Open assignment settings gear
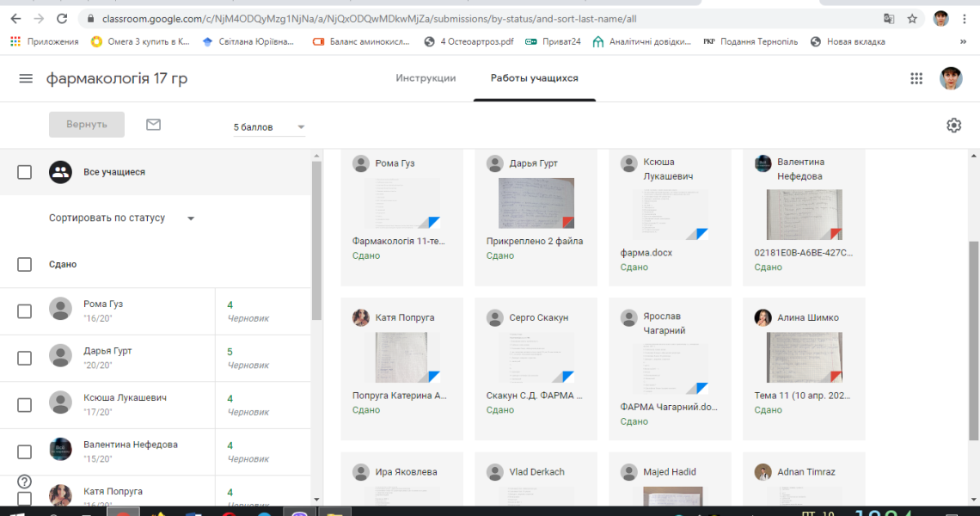This screenshot has height=516, width=980. [953, 125]
